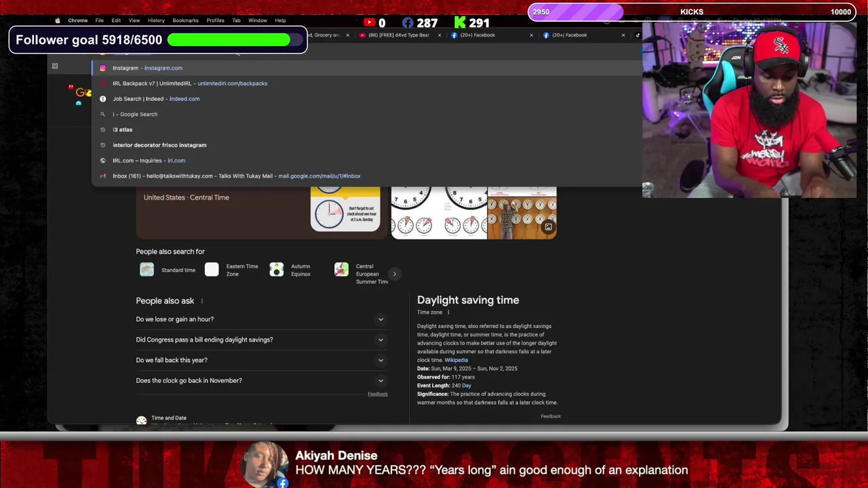This screenshot has height=488, width=868.
Task: Close the first Facebook tab
Action: coord(531,35)
